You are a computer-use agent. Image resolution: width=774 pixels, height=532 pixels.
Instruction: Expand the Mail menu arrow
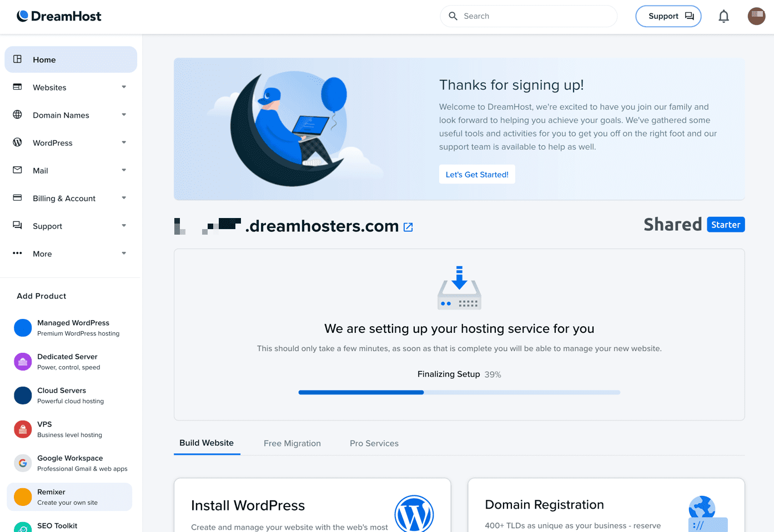pyautogui.click(x=124, y=170)
